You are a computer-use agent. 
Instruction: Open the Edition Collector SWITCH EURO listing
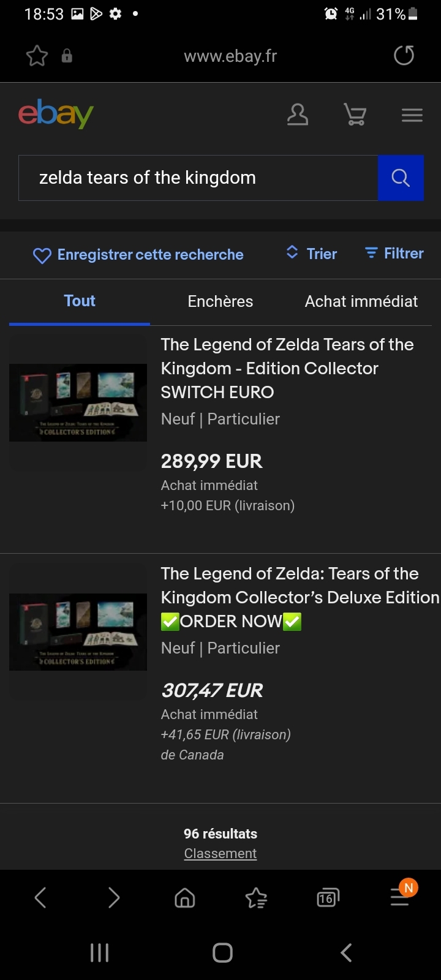pyautogui.click(x=287, y=368)
